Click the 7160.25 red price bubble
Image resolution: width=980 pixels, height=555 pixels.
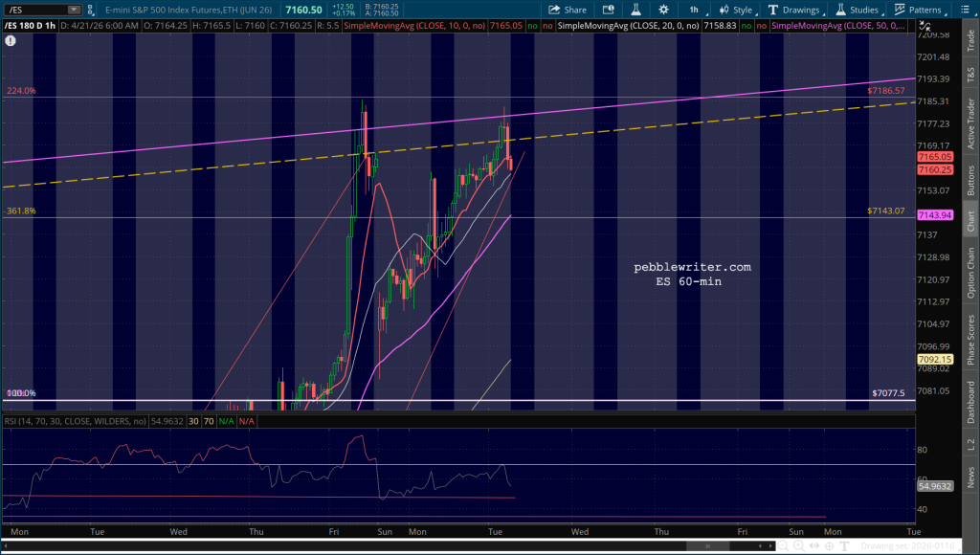coord(935,170)
